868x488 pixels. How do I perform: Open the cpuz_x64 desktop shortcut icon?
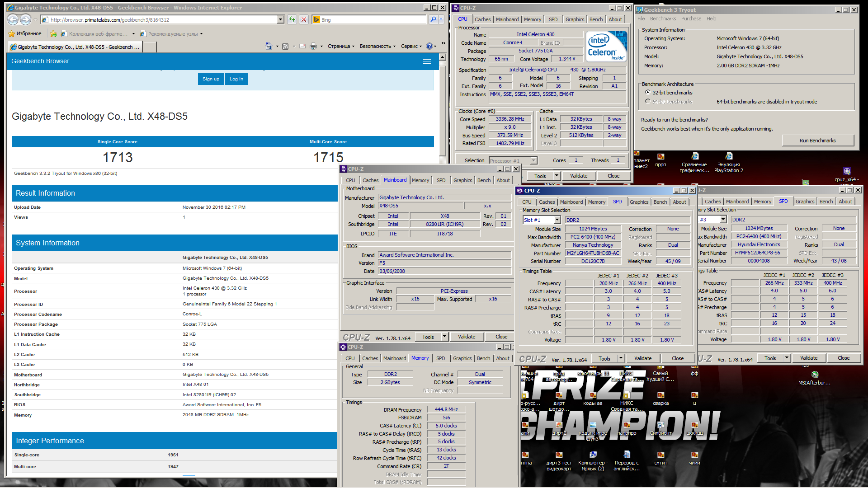point(847,174)
